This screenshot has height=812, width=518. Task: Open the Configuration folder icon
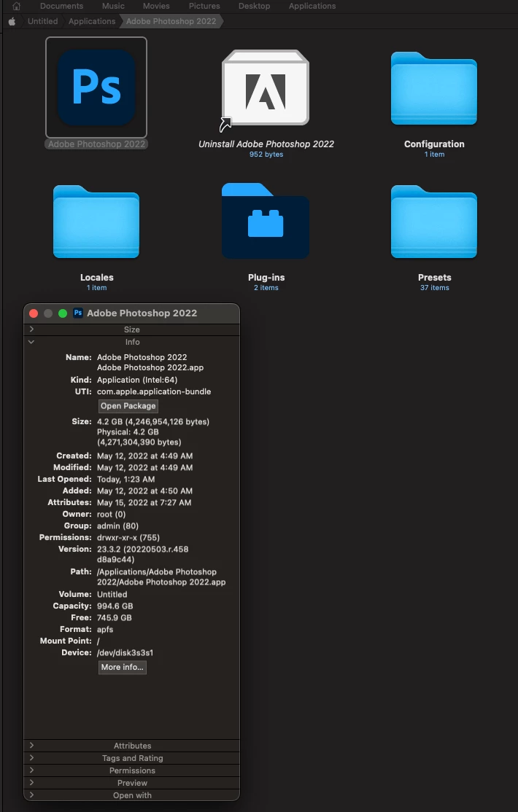[434, 88]
